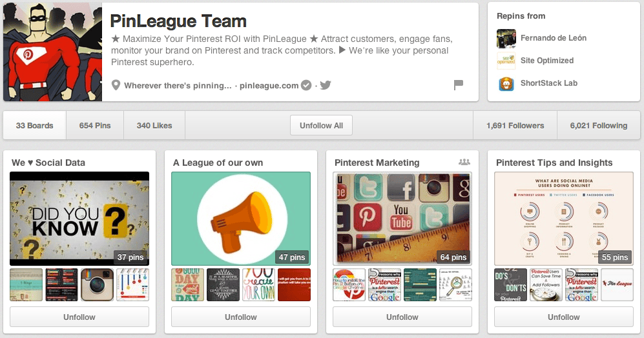This screenshot has height=338, width=644.
Task: Unfollow the We ♥ Social Data board
Action: [x=79, y=317]
